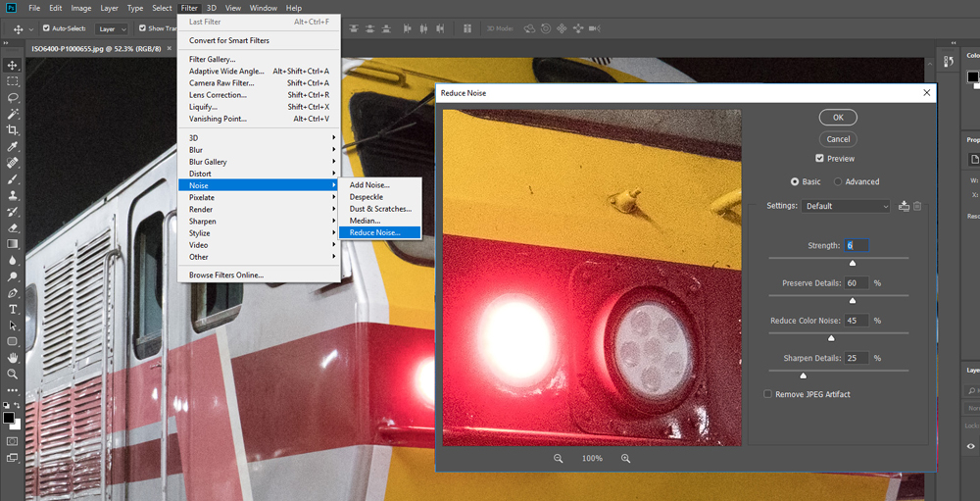980x501 pixels.
Task: Select the Rectangular Marquee tool
Action: pos(12,81)
